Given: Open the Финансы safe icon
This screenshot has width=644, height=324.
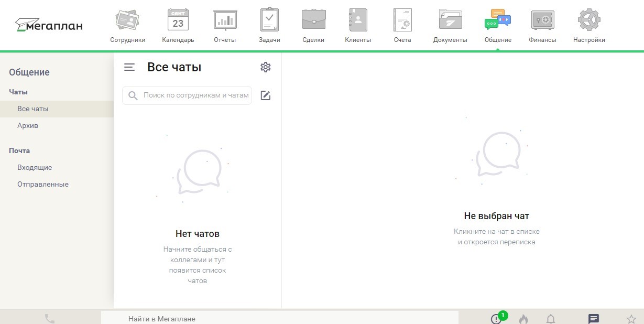Looking at the screenshot, I should (542, 20).
